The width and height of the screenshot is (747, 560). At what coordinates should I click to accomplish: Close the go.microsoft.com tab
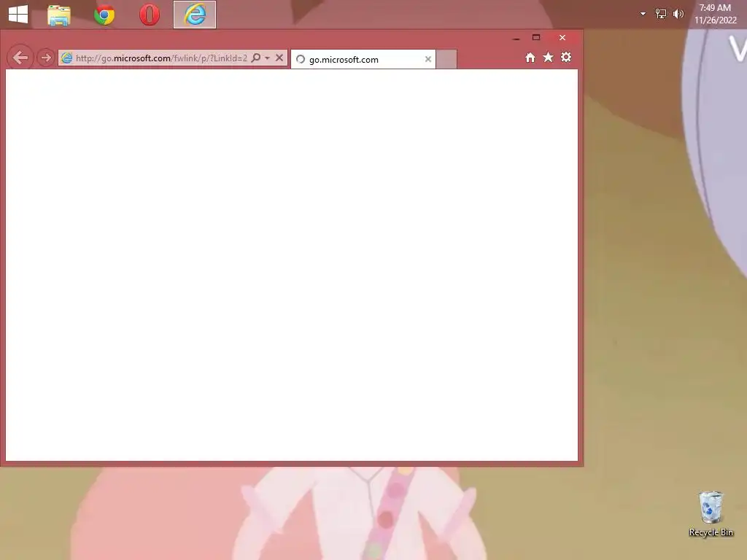pos(427,59)
